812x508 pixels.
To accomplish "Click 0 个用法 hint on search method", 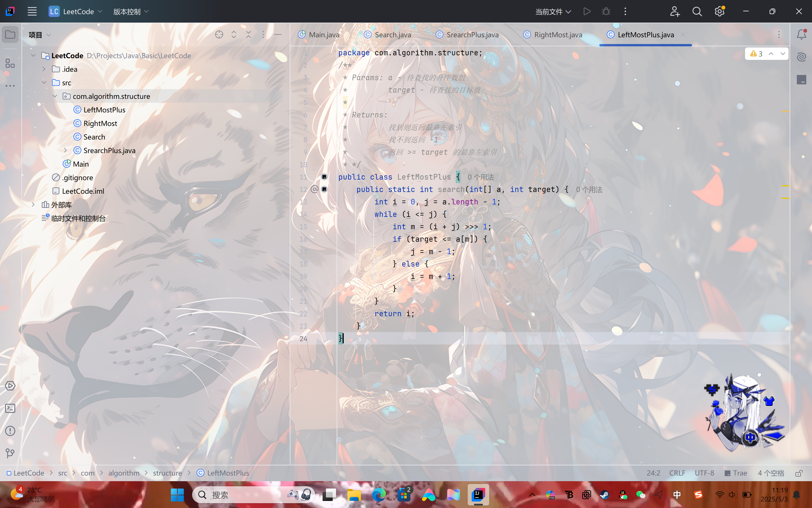I will (589, 189).
